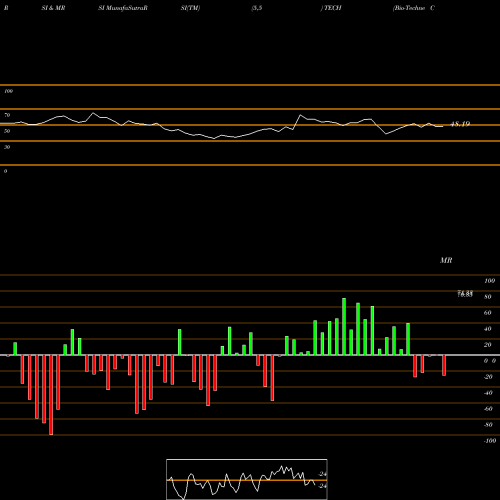The width and height of the screenshot is (500, 500).
Task: Select the RSI axis label 30
Action: click(7, 147)
